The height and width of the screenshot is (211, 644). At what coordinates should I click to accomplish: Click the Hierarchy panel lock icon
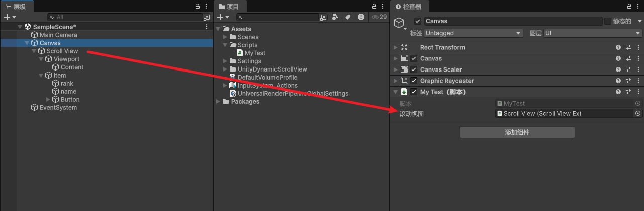198,6
